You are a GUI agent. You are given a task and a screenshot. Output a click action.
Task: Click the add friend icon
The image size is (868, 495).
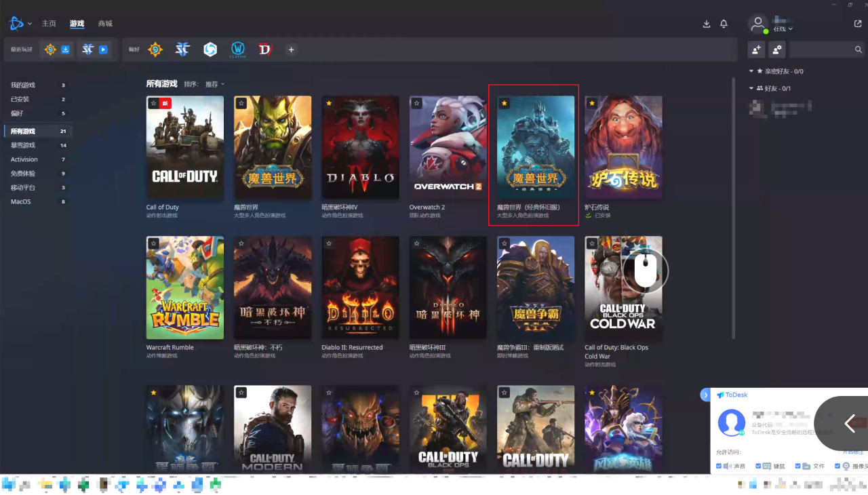[756, 49]
